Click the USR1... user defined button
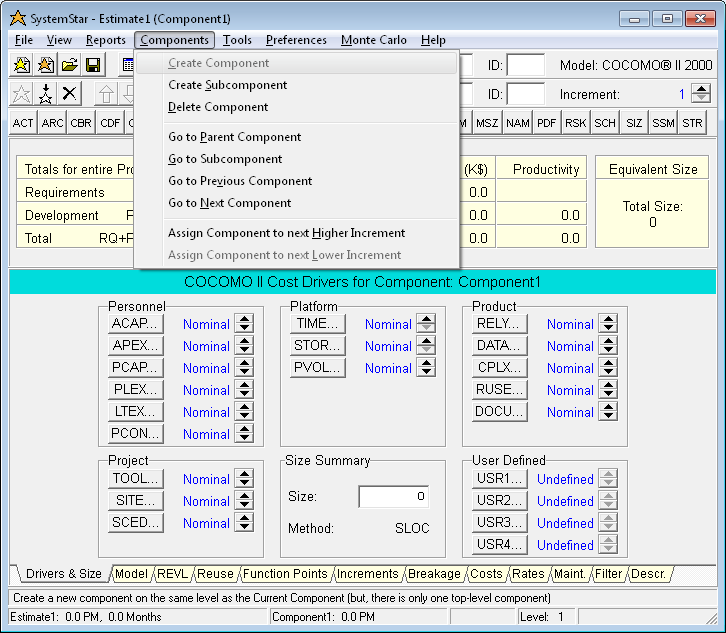 point(500,479)
